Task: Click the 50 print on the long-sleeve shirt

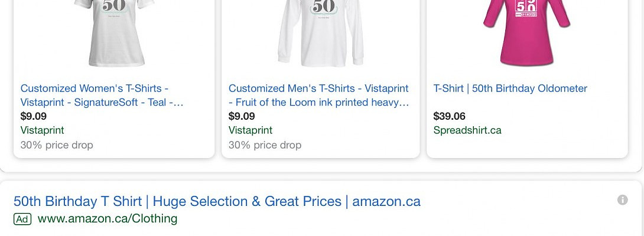Action: coord(323,6)
